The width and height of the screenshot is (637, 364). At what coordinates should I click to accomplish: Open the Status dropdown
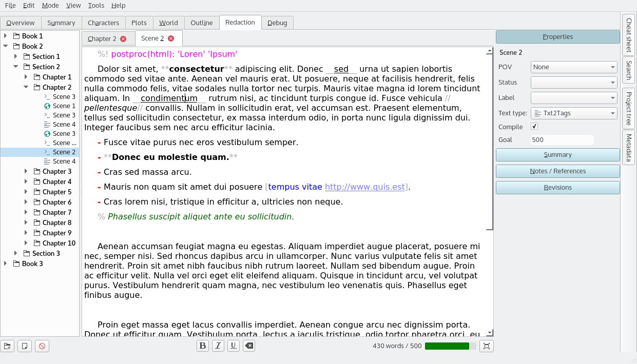coord(574,83)
